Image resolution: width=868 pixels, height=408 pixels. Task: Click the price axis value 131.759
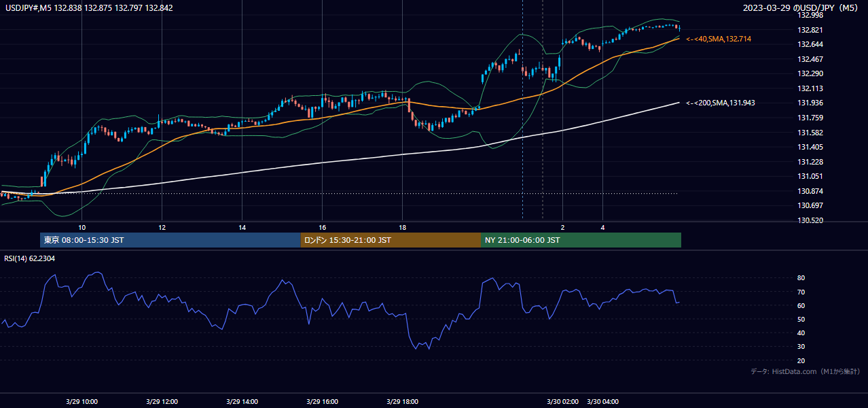tap(810, 118)
